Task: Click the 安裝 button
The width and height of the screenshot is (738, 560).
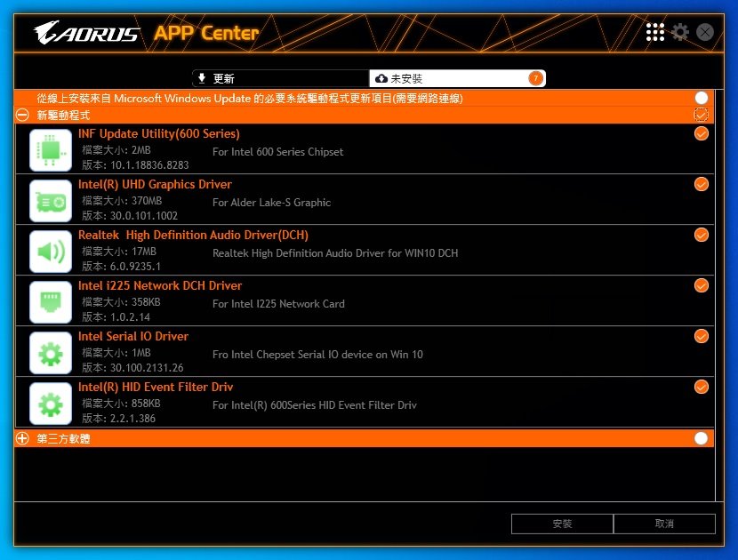Action: (x=562, y=524)
